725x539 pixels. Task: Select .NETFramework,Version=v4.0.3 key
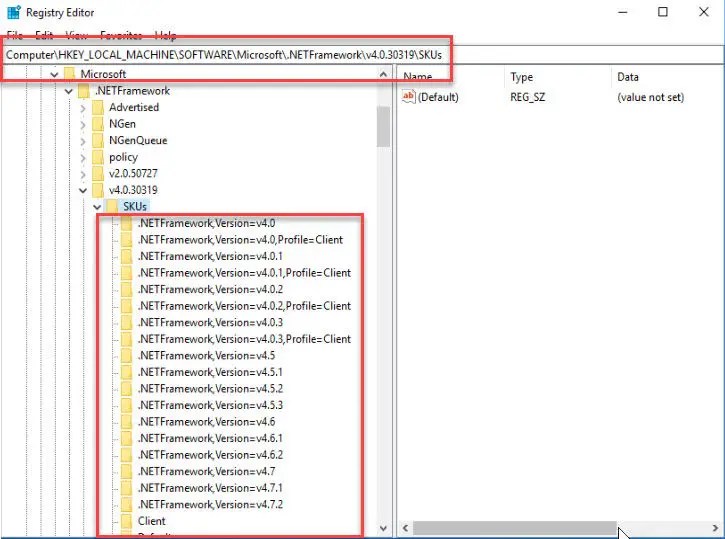(x=210, y=322)
